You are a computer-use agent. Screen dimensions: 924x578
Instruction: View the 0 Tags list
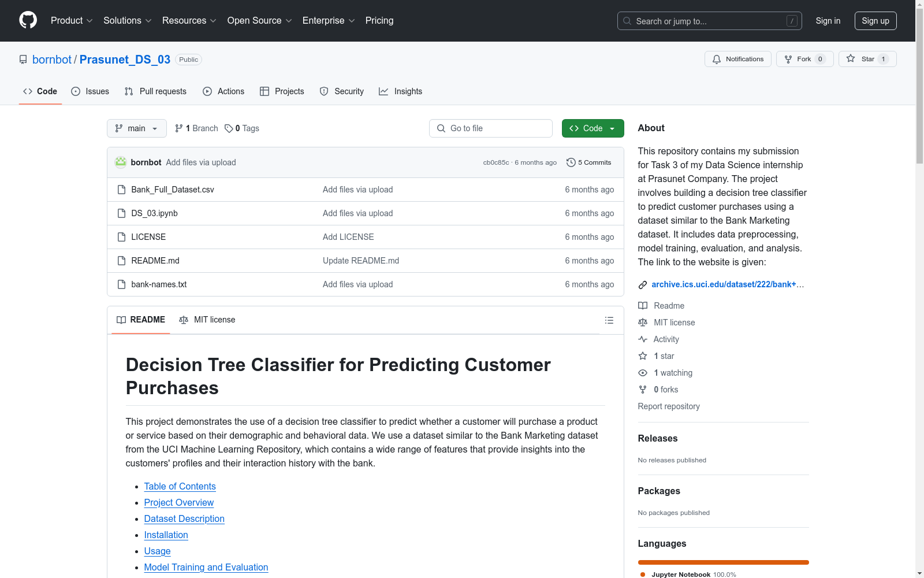[242, 128]
